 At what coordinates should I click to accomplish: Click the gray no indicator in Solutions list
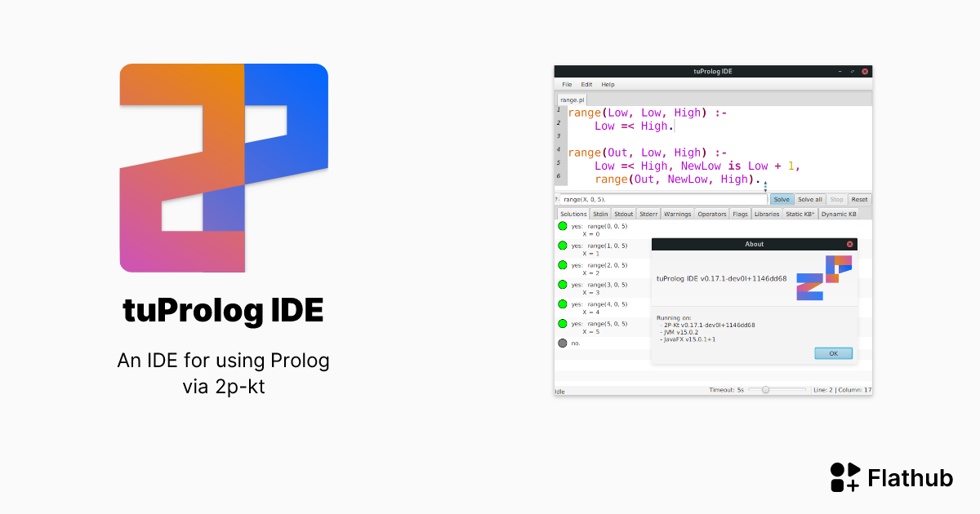click(562, 343)
